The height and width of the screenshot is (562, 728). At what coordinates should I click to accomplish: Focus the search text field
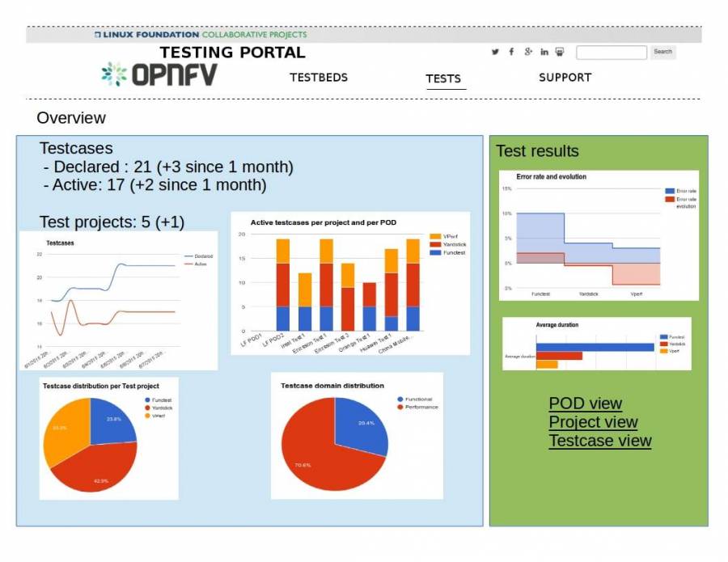click(612, 52)
